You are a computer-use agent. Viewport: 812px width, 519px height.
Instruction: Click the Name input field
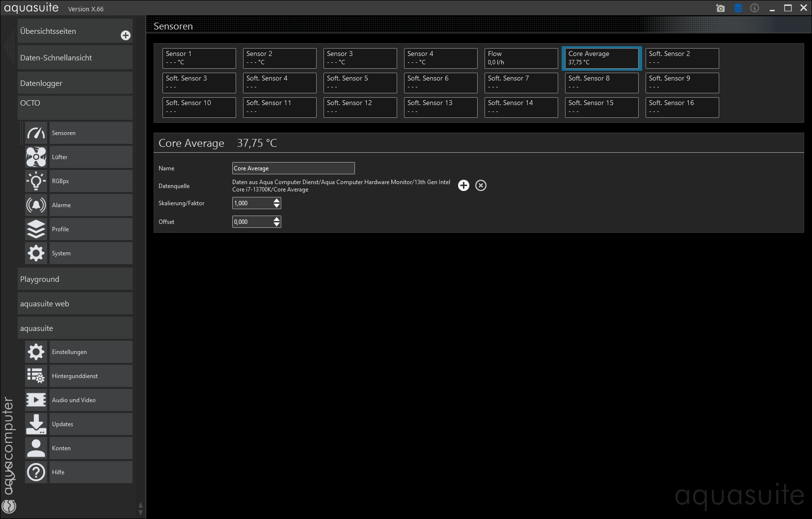tap(293, 168)
